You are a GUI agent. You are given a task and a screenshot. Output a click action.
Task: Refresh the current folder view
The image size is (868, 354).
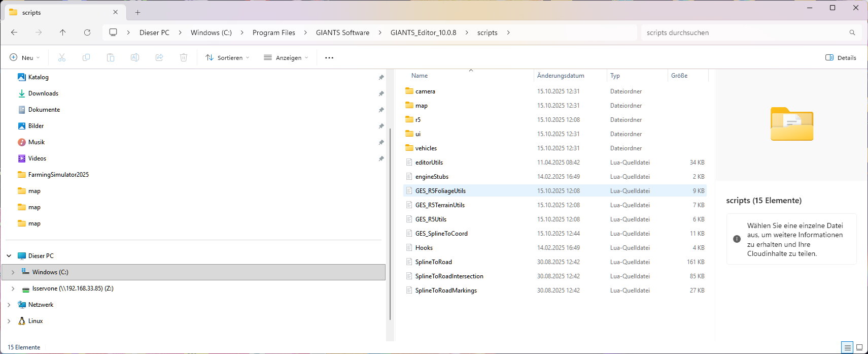point(87,33)
